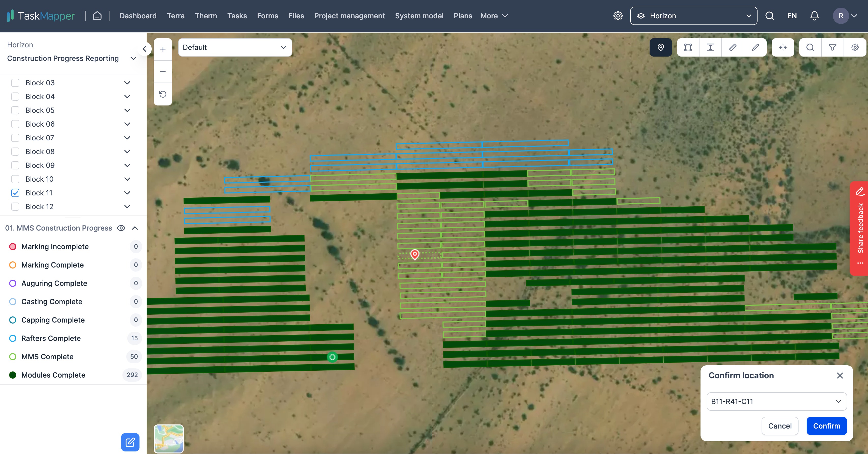The height and width of the screenshot is (454, 868).
Task: Check the Block 06 checkbox
Action: tap(15, 124)
